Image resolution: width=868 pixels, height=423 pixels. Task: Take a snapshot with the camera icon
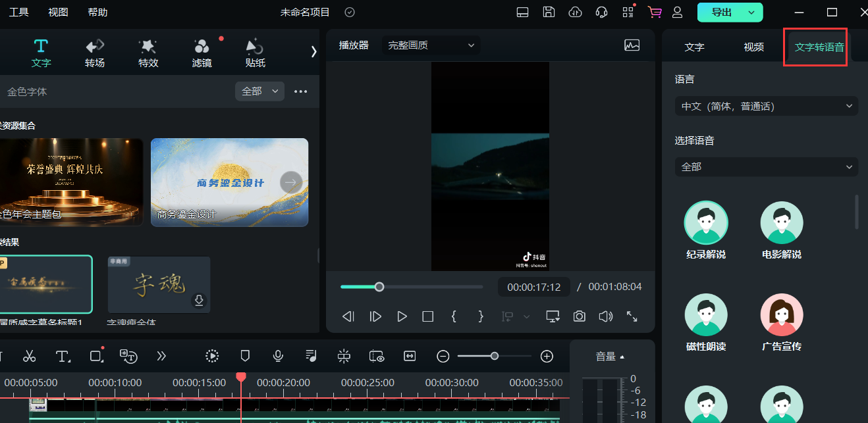coord(579,316)
